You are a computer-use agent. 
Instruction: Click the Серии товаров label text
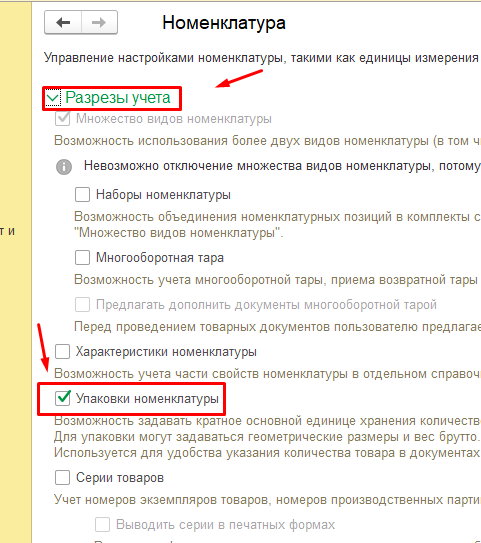pyautogui.click(x=120, y=478)
